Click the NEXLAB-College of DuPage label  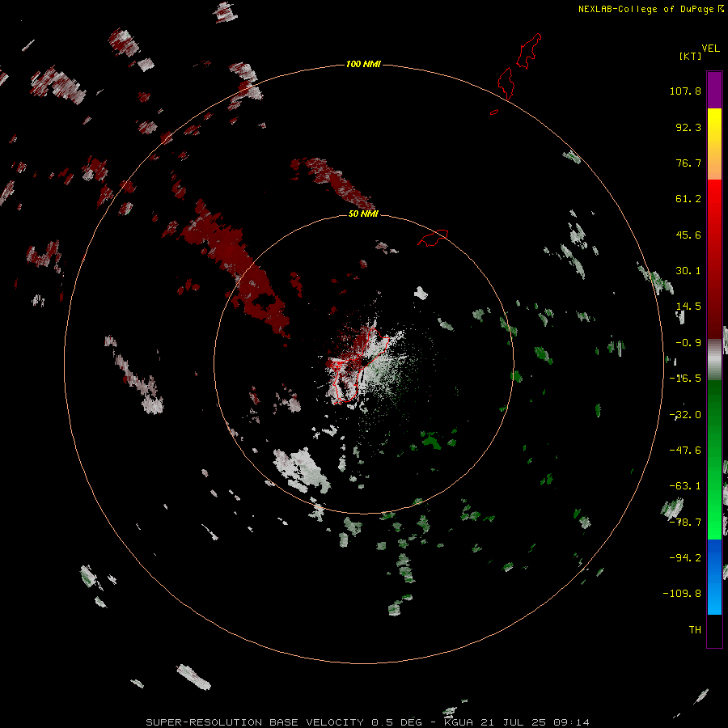650,9
